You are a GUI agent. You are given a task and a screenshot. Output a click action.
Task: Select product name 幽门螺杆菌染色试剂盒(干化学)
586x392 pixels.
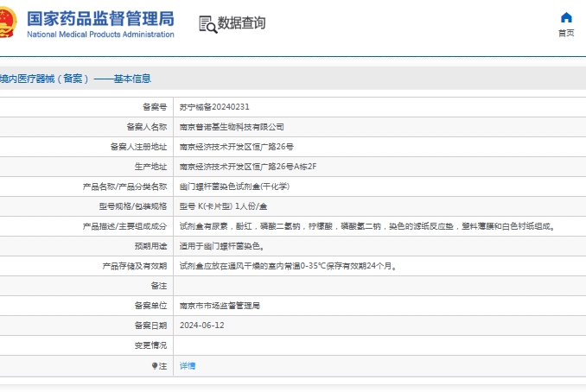[x=234, y=187]
